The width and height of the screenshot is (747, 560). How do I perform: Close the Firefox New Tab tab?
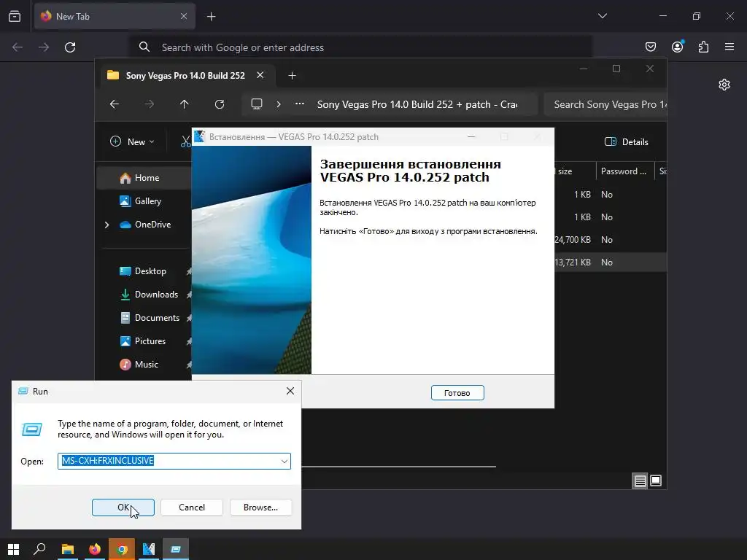[183, 16]
